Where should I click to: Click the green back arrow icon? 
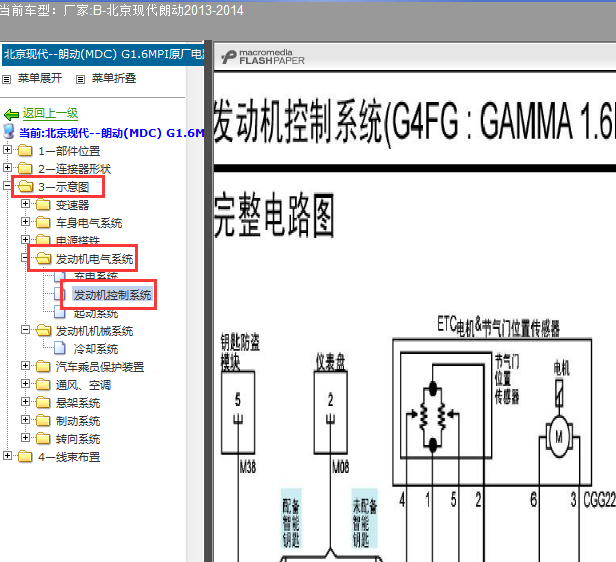pyautogui.click(x=11, y=114)
